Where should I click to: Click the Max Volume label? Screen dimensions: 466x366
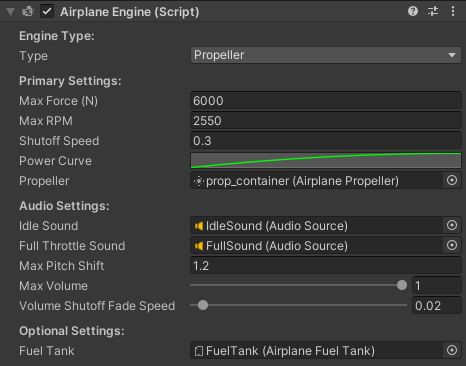(x=53, y=286)
